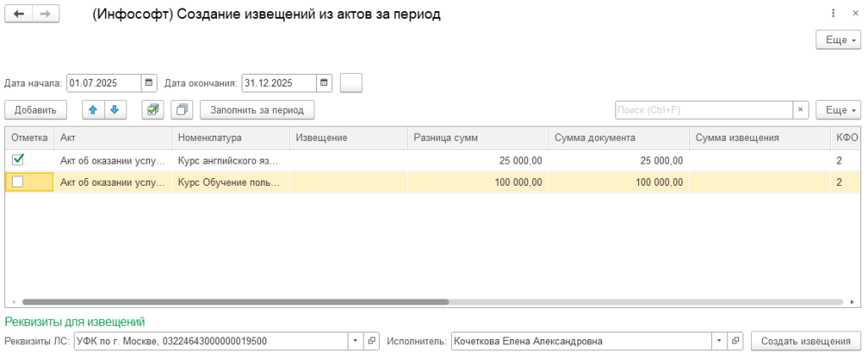Uncheck the English course act row
868x352 pixels.
pyautogui.click(x=18, y=159)
